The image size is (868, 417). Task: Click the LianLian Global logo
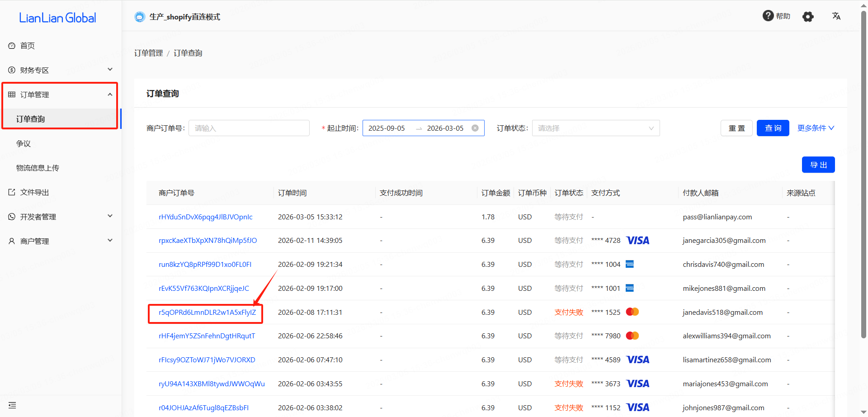point(57,18)
